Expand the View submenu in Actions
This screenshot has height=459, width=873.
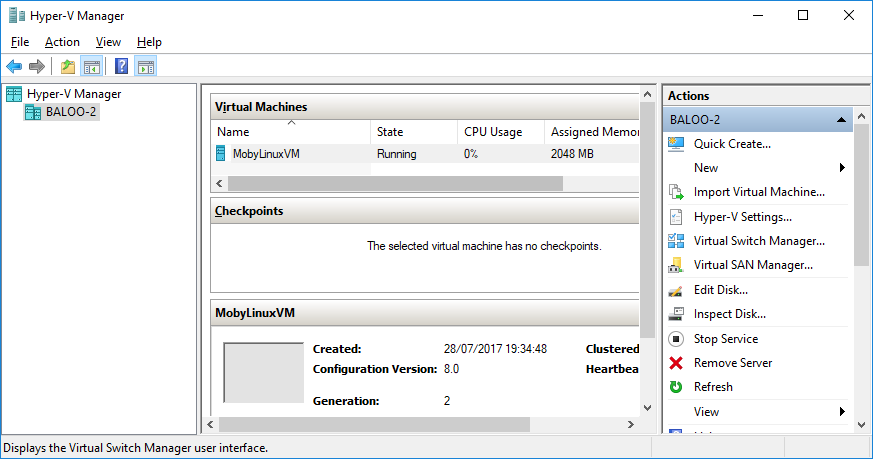842,412
